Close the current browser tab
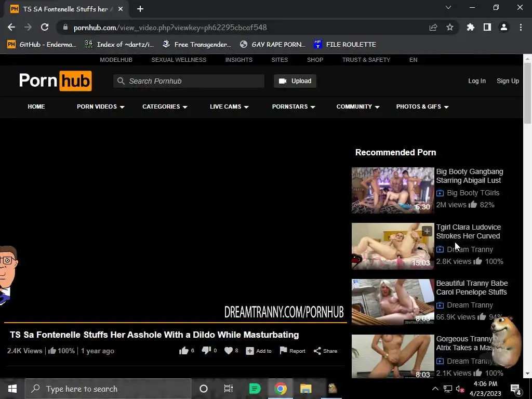The height and width of the screenshot is (399, 532). (x=121, y=9)
